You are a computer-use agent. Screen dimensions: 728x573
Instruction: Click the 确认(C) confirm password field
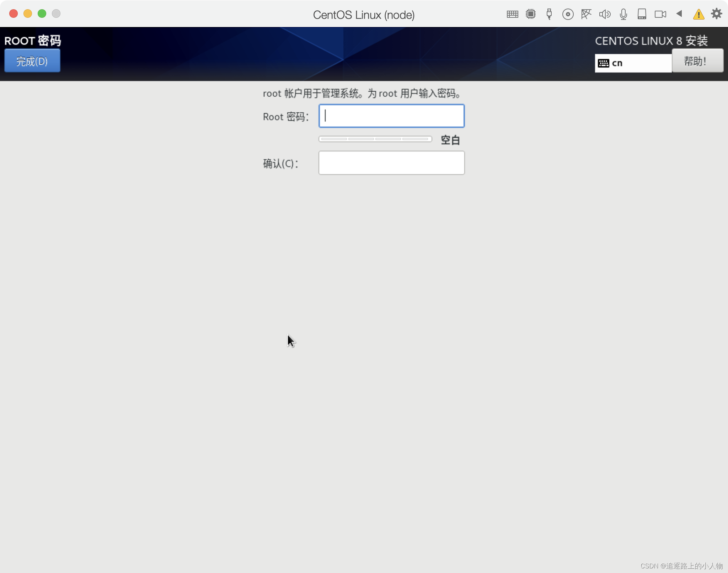(x=391, y=163)
